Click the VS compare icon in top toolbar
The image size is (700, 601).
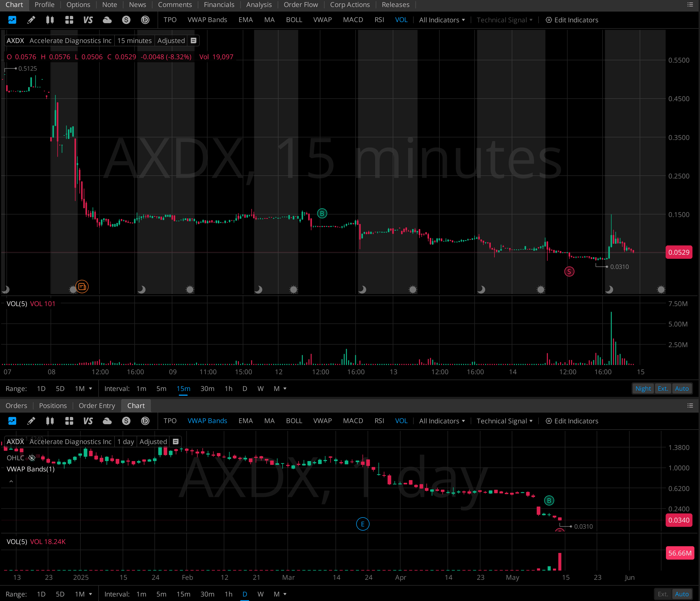pos(88,20)
